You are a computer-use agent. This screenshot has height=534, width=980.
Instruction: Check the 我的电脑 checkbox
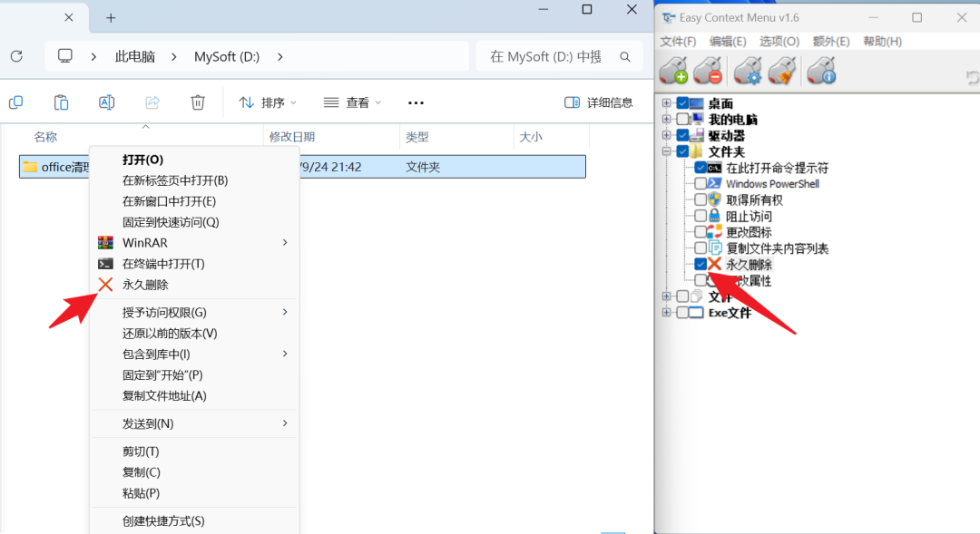click(x=682, y=120)
